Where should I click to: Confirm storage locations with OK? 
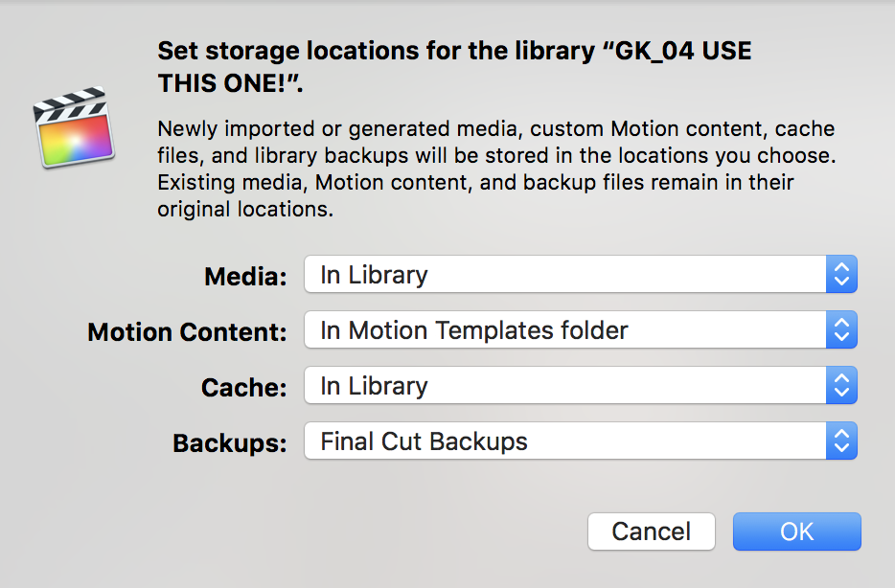click(796, 531)
